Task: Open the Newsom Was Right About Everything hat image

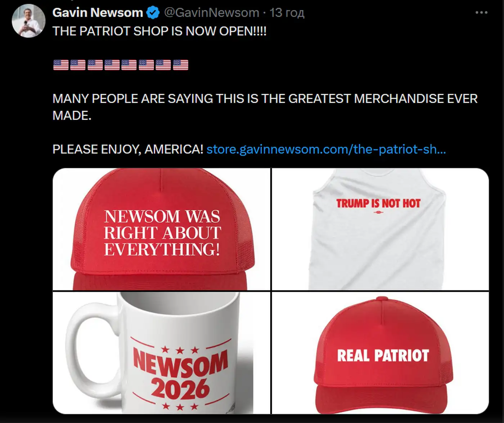Action: point(161,229)
